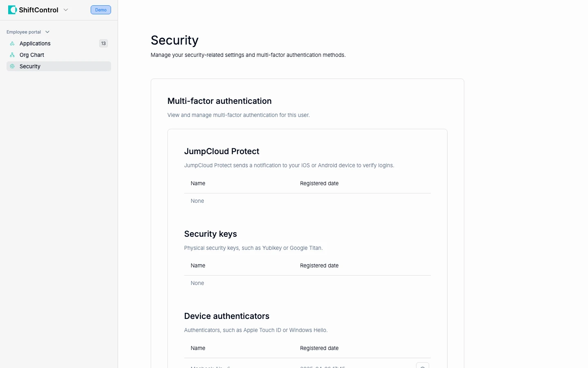Screen dimensions: 588x368
Task: Click the blue Demo badge
Action: 101,10
